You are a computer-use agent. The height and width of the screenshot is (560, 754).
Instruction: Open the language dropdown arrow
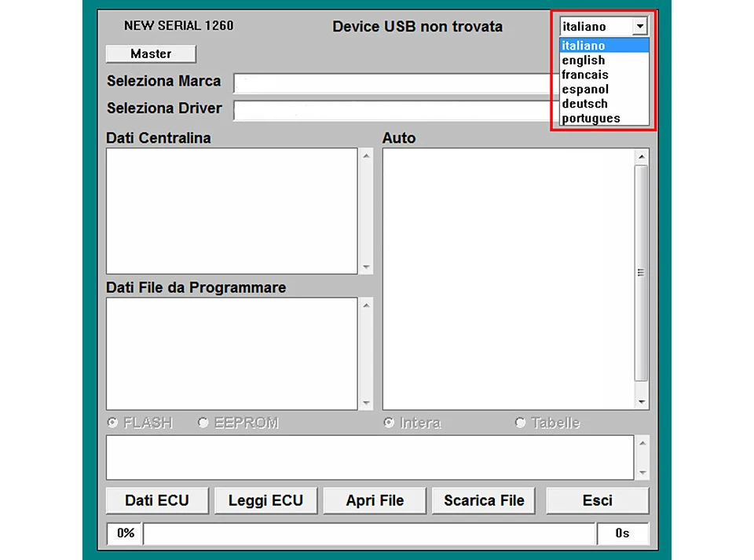coord(639,26)
